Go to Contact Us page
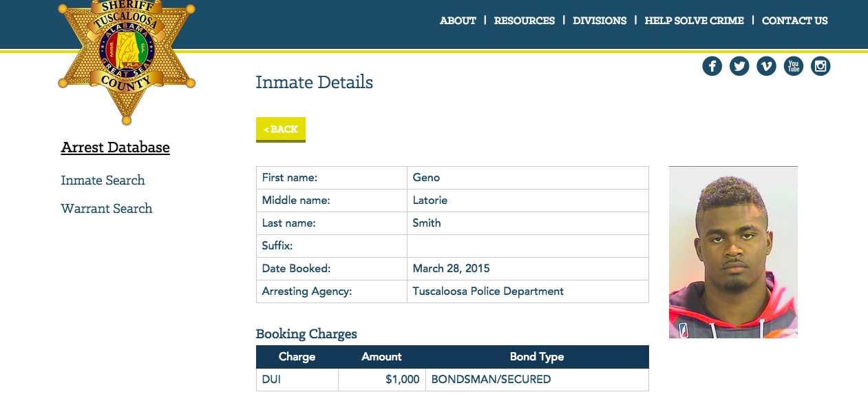The height and width of the screenshot is (410, 868). pos(794,21)
